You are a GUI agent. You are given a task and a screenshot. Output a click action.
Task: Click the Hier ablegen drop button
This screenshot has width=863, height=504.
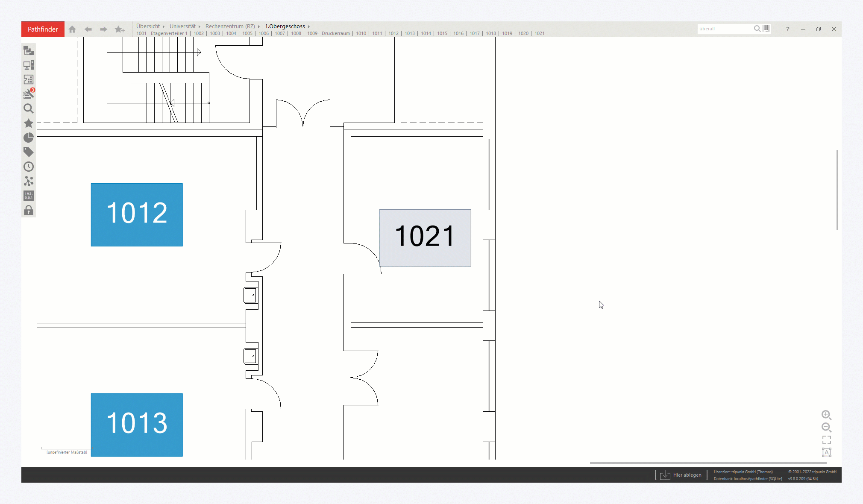point(681,475)
